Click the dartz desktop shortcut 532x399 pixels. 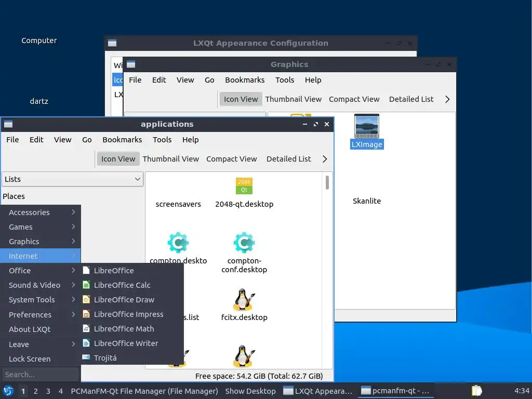pos(39,101)
